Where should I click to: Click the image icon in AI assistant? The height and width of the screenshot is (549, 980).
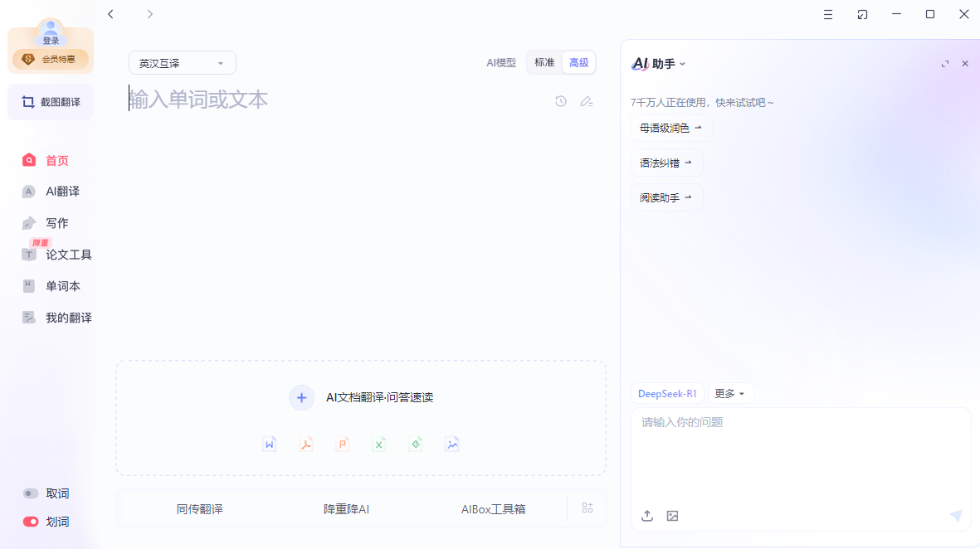click(673, 516)
